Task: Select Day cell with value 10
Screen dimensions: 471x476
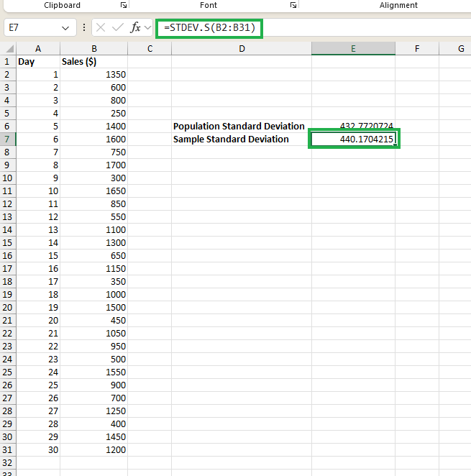Action: coord(38,191)
